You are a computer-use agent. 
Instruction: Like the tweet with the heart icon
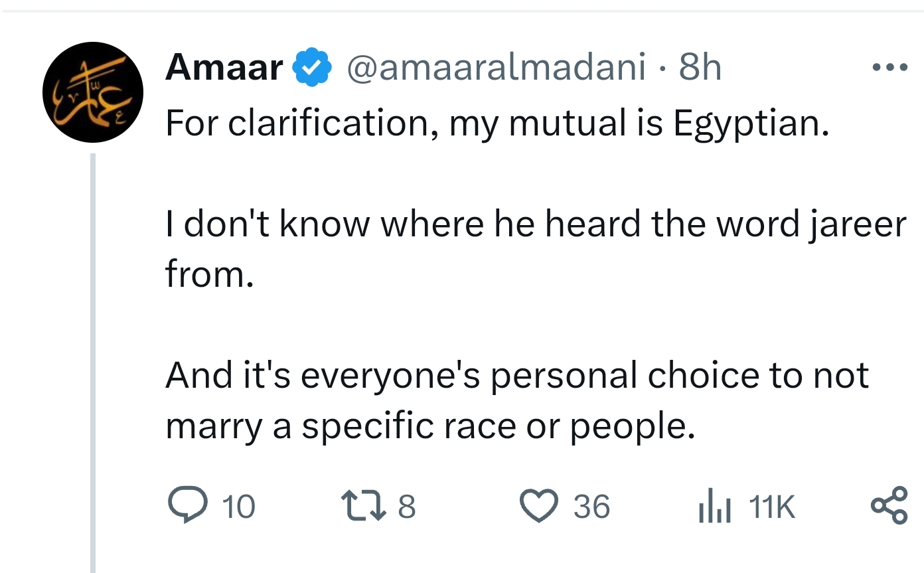click(540, 506)
